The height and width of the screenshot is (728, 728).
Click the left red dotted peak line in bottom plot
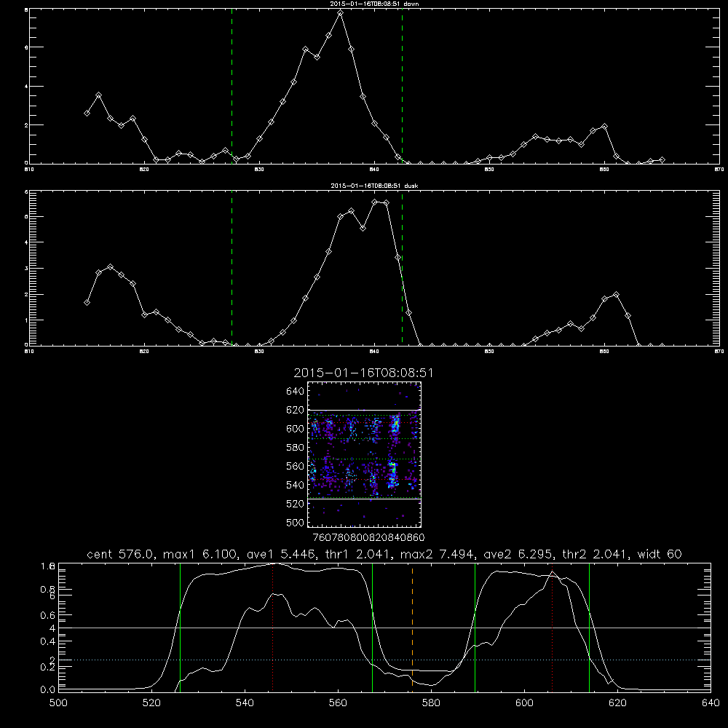[x=272, y=628]
